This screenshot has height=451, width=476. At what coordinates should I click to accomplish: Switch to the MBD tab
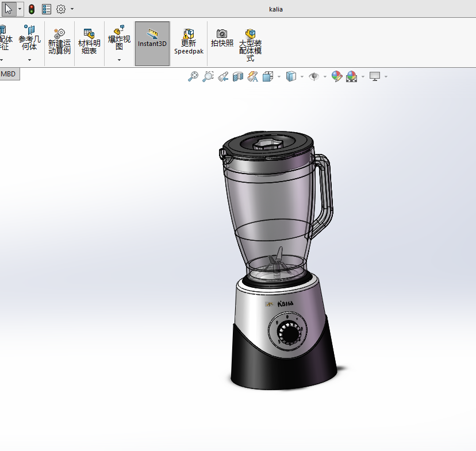click(x=9, y=74)
